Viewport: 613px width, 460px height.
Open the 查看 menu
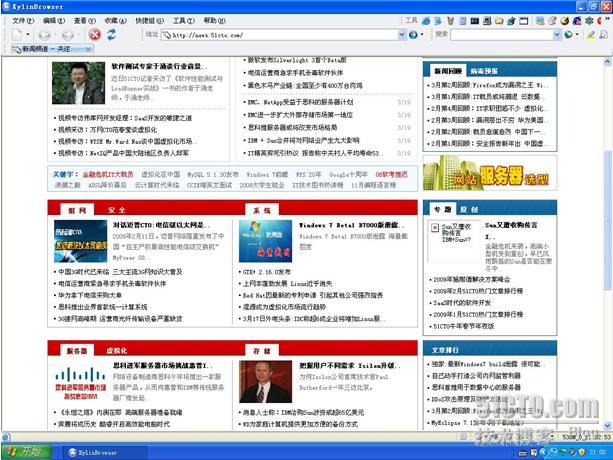point(84,20)
